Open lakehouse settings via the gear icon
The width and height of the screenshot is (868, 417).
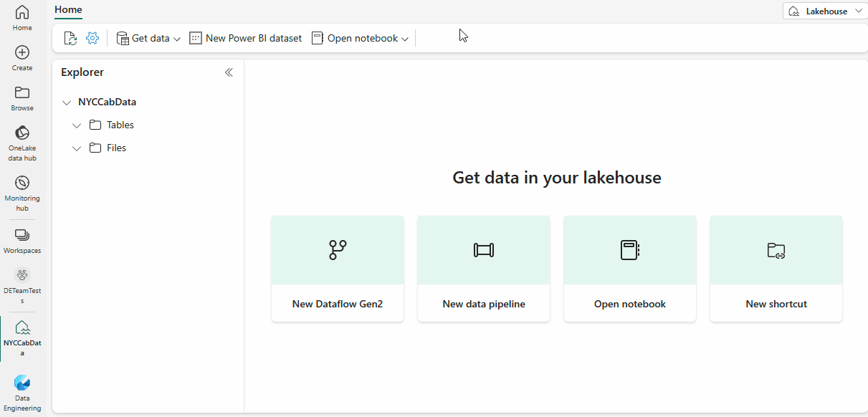(92, 37)
